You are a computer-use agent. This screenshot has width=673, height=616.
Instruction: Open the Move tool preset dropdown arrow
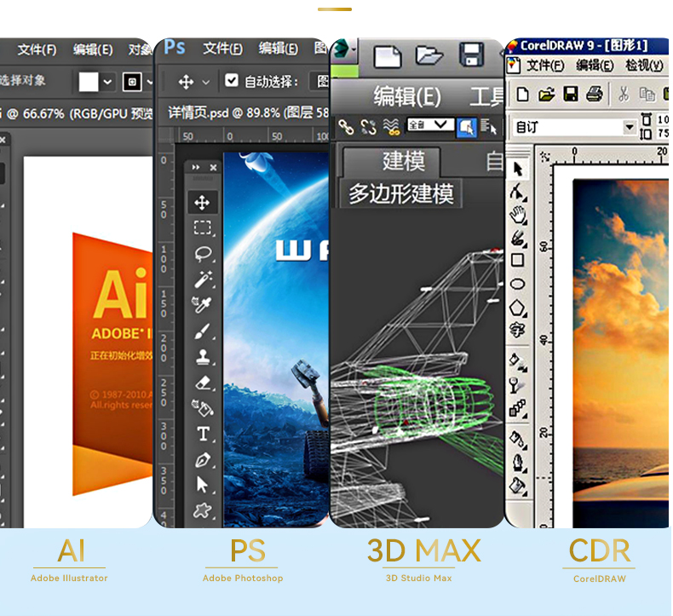[x=206, y=82]
